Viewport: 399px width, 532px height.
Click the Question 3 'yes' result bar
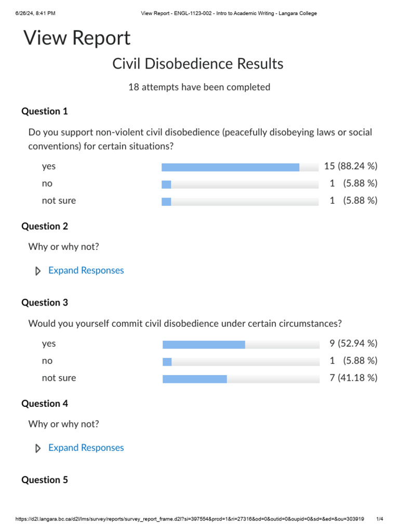click(241, 345)
